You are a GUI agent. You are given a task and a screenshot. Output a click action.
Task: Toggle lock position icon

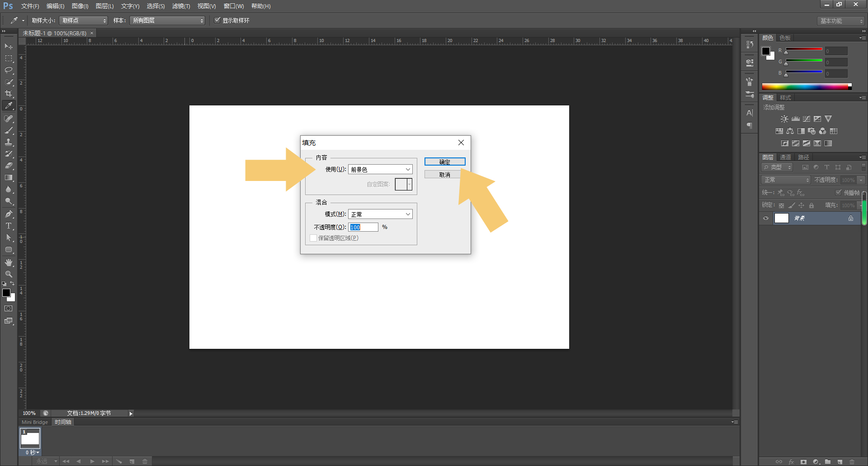802,205
